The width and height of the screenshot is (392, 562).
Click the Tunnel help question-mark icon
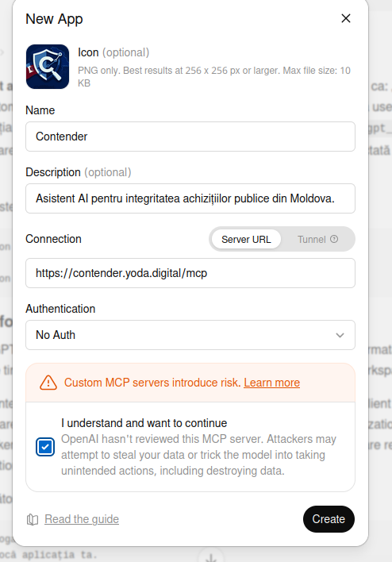[334, 239]
